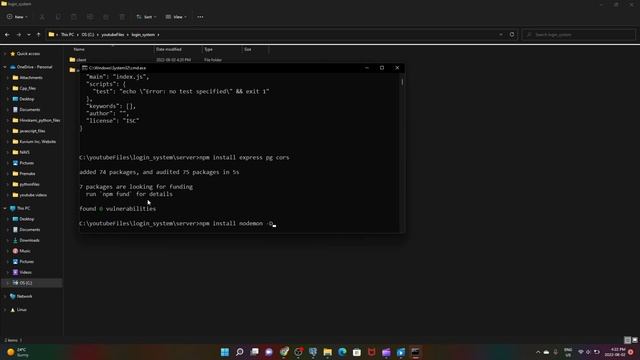This screenshot has width=640, height=360.
Task: Click login_system in the address breadcrumb
Action: click(x=143, y=35)
